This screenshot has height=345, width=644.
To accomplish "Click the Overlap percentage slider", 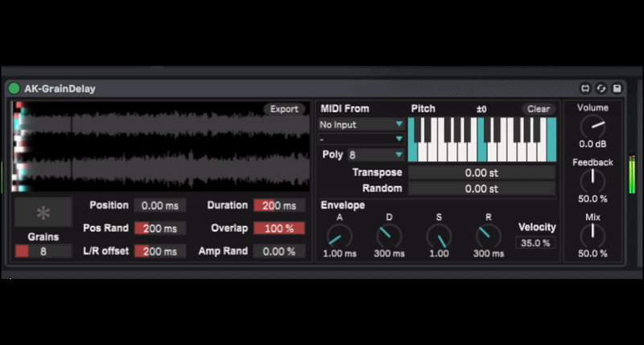I will [279, 228].
